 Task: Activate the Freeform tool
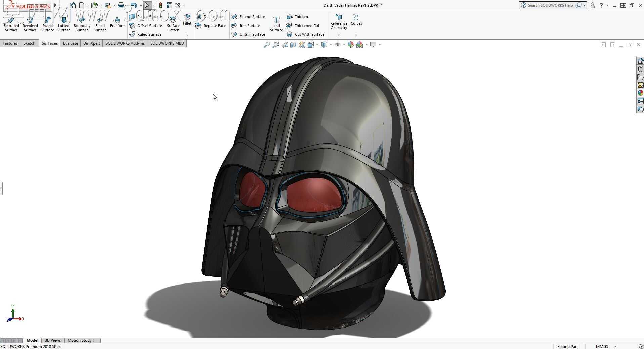click(x=117, y=22)
